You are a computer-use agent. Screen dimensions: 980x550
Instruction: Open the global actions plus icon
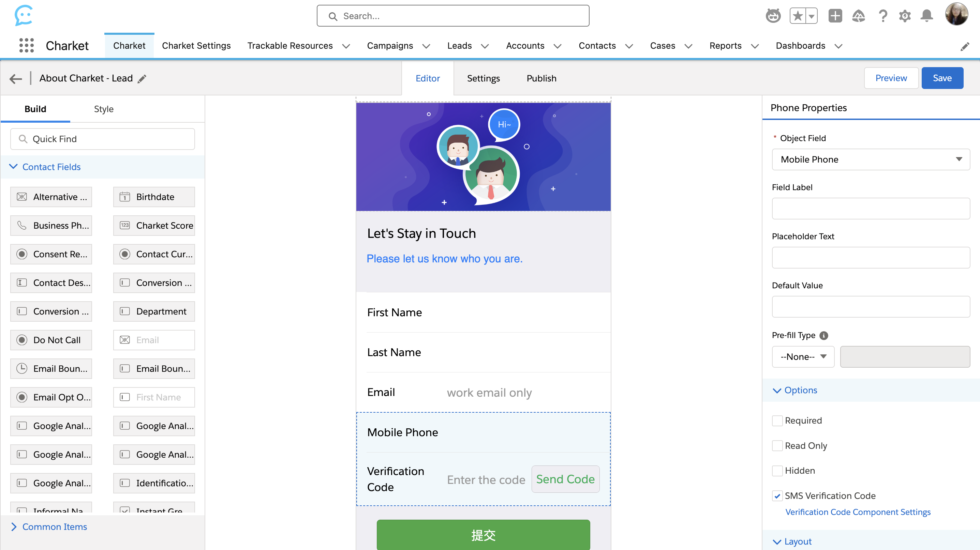tap(835, 16)
